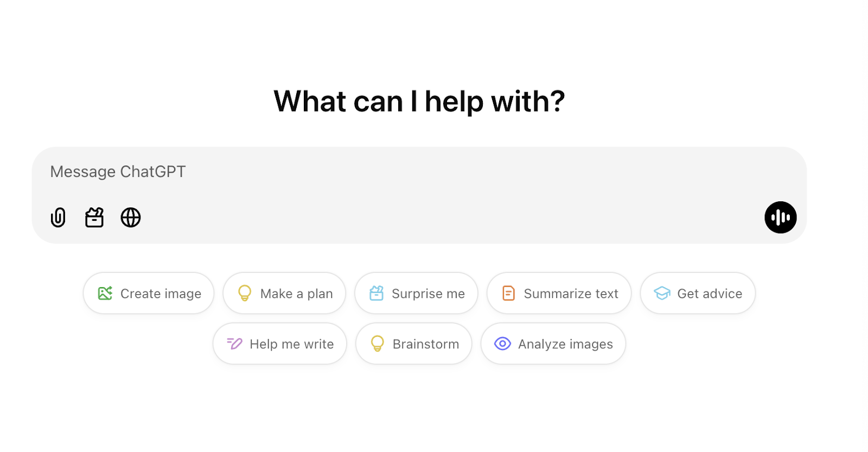Viewport: 868px width, 452px height.
Task: Enable web search with the globe icon
Action: coord(131,218)
